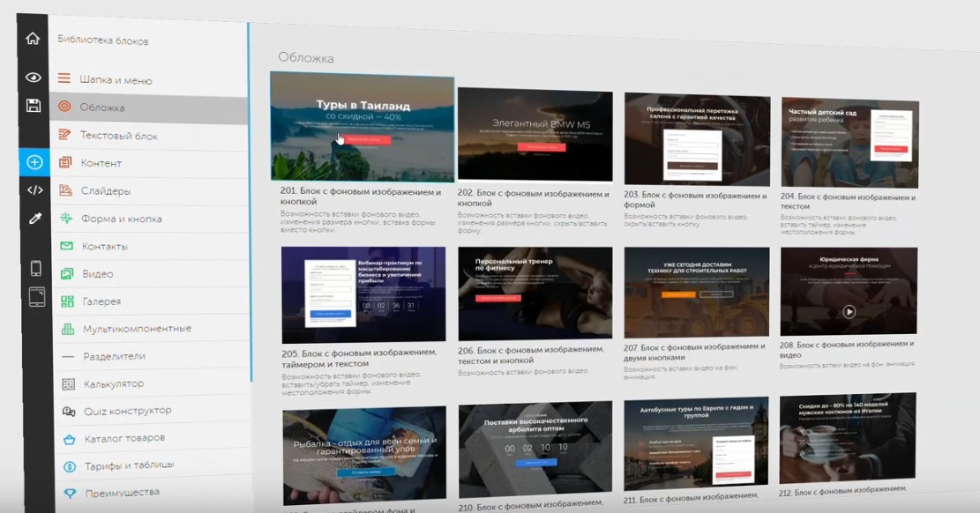The width and height of the screenshot is (980, 513).
Task: Click the Библиотека блоков heading
Action: [x=103, y=41]
